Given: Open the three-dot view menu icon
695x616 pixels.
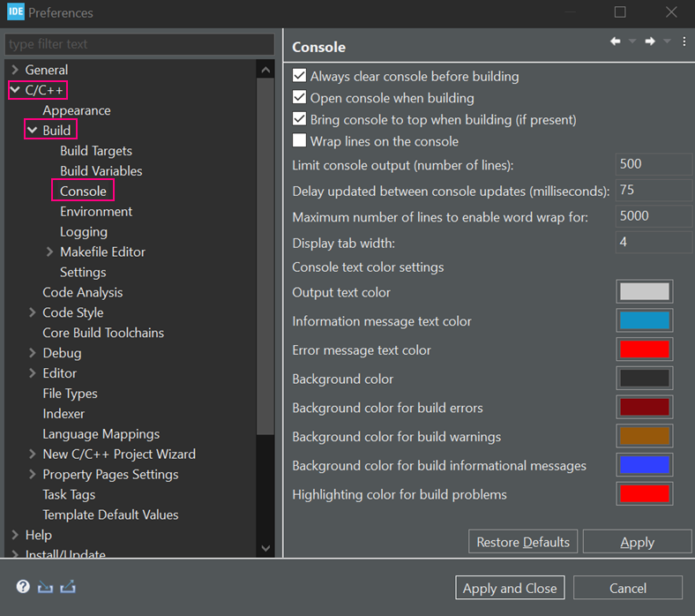Looking at the screenshot, I should point(684,41).
